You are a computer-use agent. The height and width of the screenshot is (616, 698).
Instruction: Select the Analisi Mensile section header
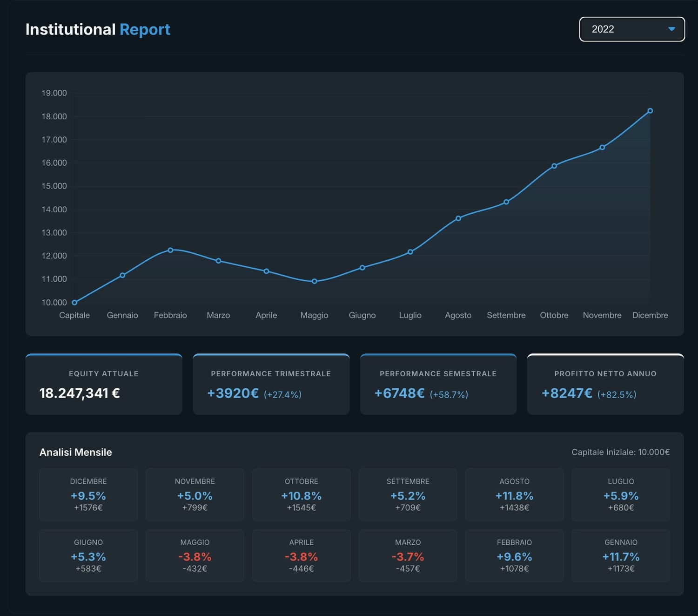coord(75,452)
